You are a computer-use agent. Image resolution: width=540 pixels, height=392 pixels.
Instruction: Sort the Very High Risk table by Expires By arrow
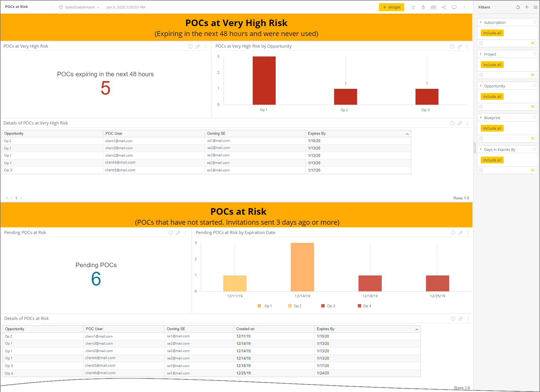tap(407, 134)
